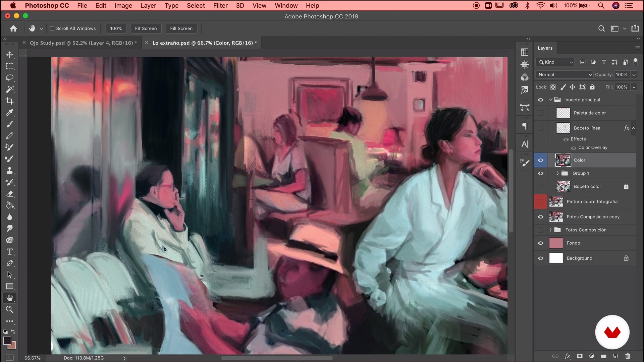Open the Home screen
The image size is (644, 362).
13,28
